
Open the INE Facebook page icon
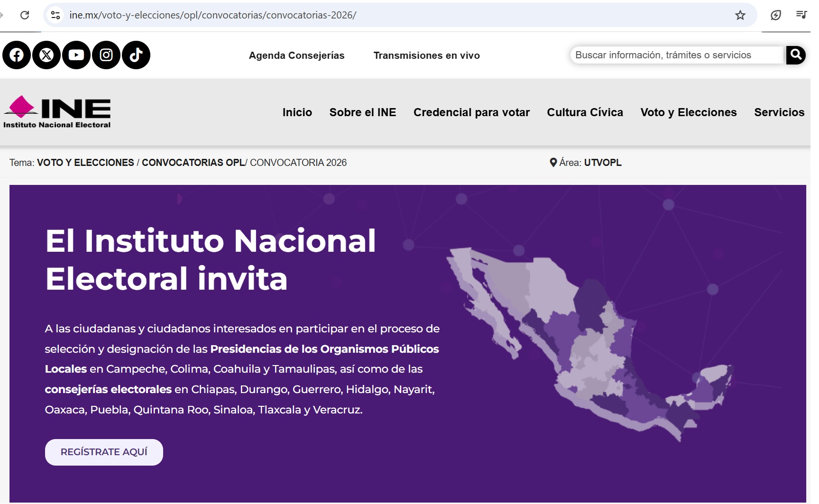(17, 55)
